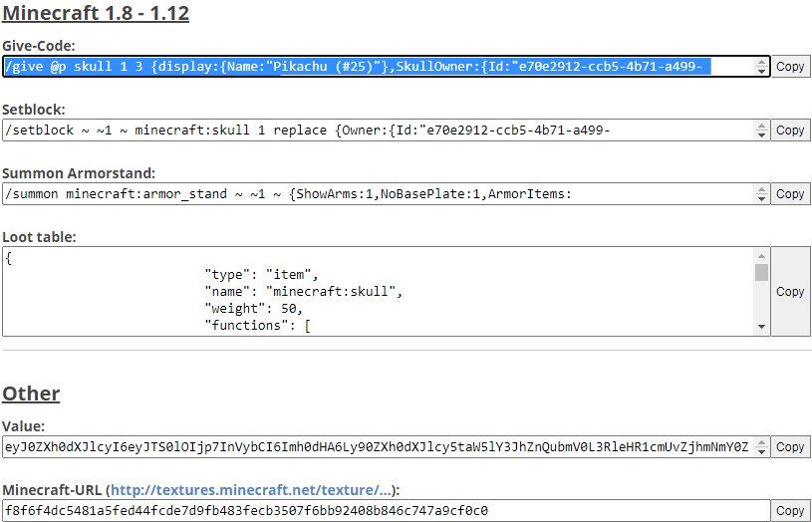This screenshot has width=812, height=522.
Task: Click the Loot table scrollbar thumb
Action: click(x=761, y=272)
